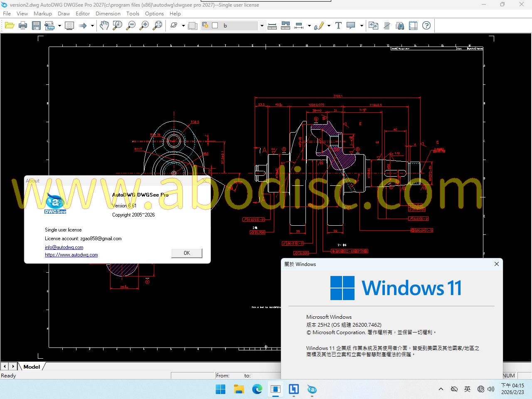Select the Model layout tab
The image size is (532, 399).
tap(32, 367)
